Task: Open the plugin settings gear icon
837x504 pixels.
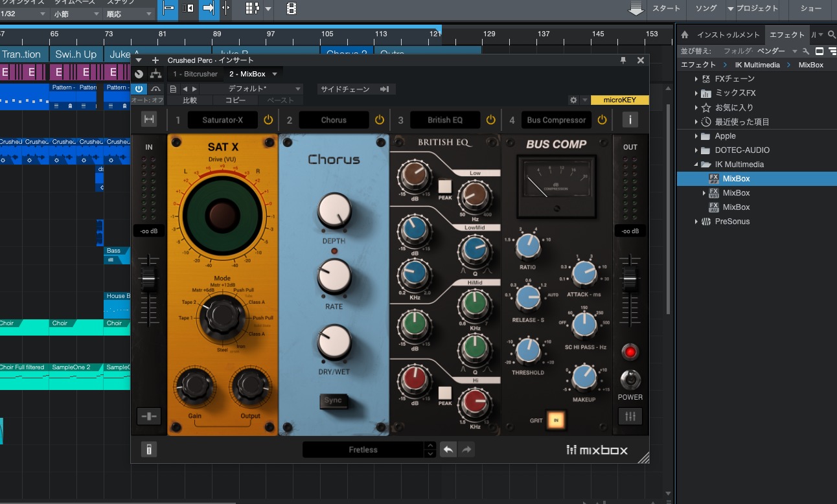Action: [573, 100]
